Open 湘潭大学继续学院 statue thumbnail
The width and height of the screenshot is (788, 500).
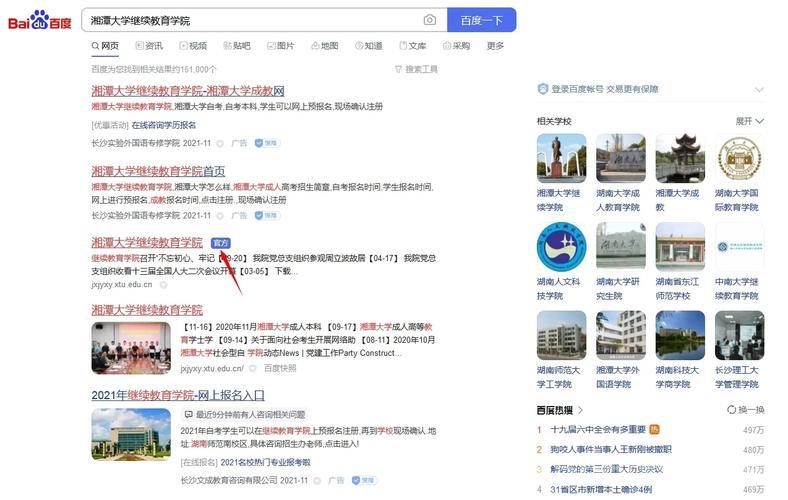pos(561,158)
